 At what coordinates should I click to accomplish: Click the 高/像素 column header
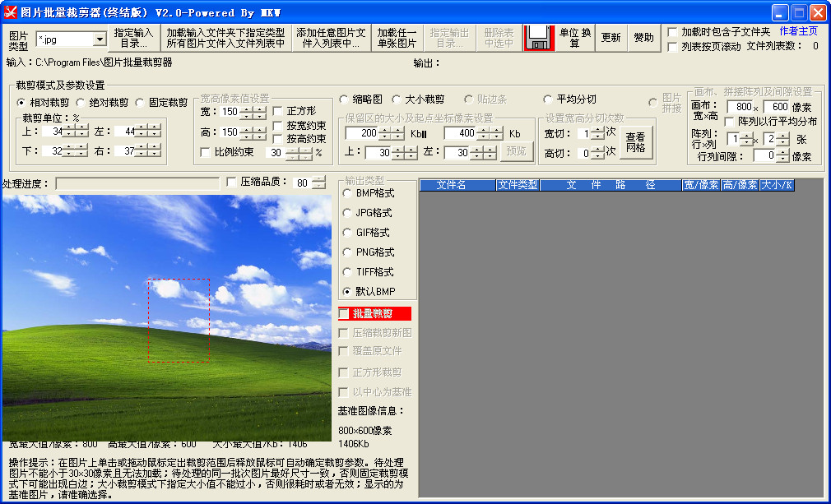click(x=740, y=185)
